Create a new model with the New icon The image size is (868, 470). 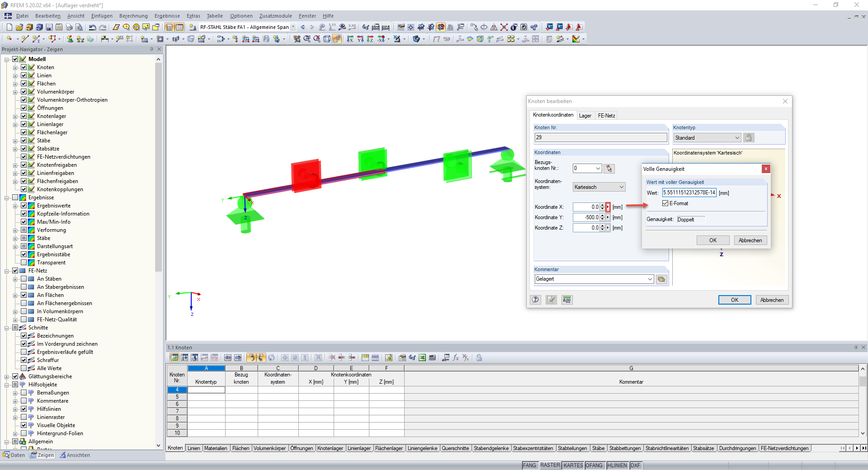point(9,28)
